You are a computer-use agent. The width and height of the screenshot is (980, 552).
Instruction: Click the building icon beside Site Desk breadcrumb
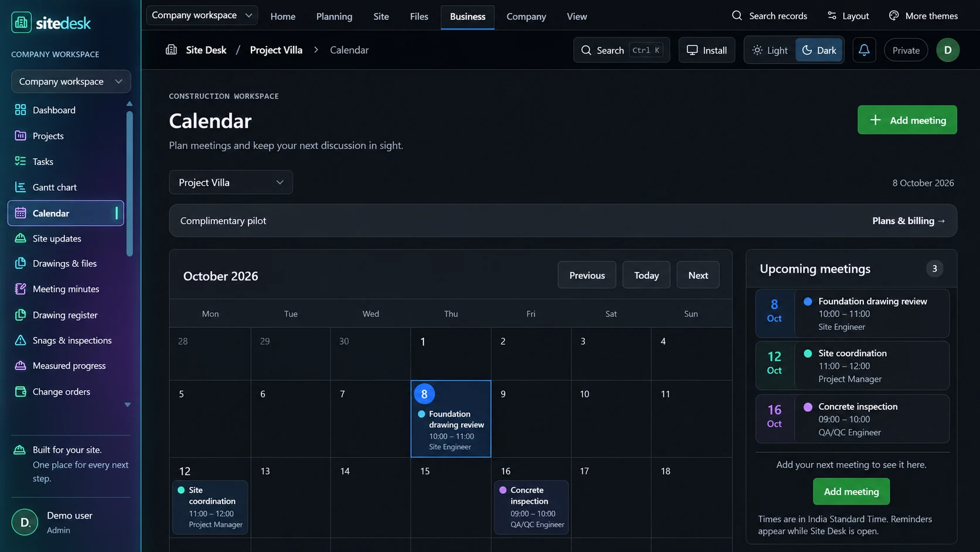171,50
